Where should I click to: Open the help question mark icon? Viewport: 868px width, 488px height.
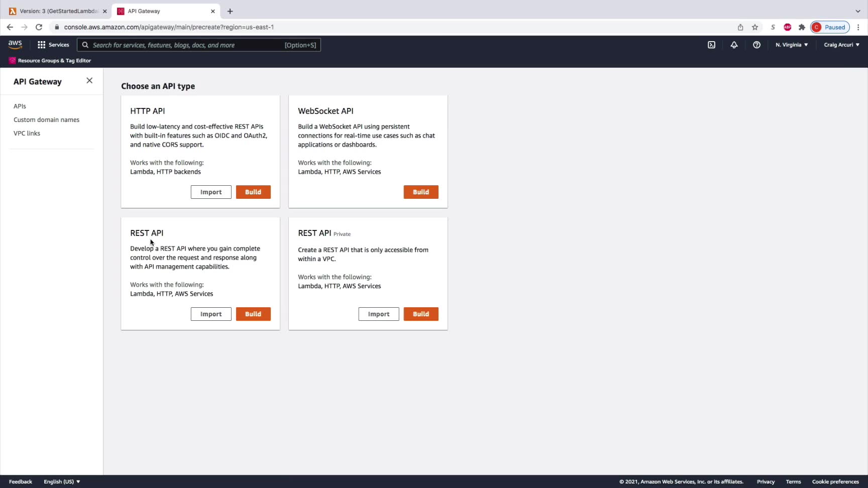tap(756, 45)
